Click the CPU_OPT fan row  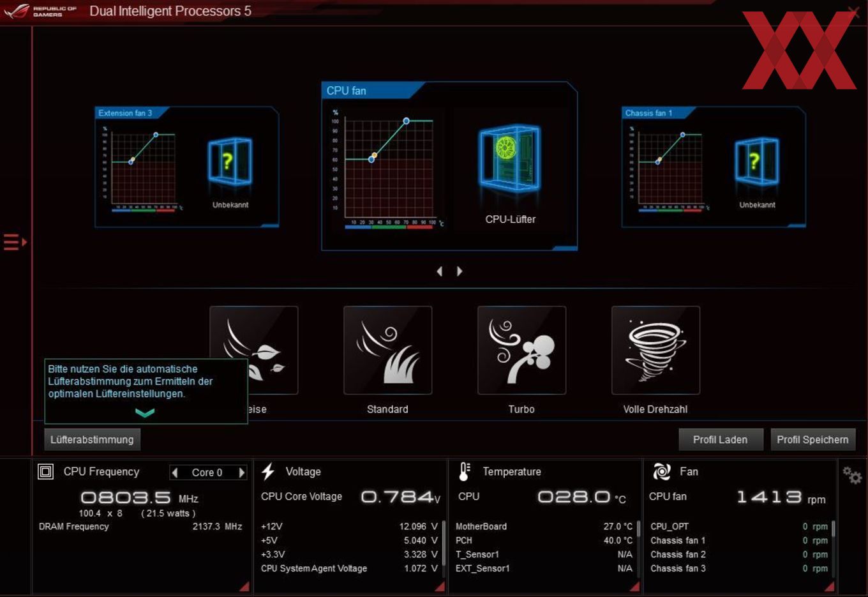739,527
